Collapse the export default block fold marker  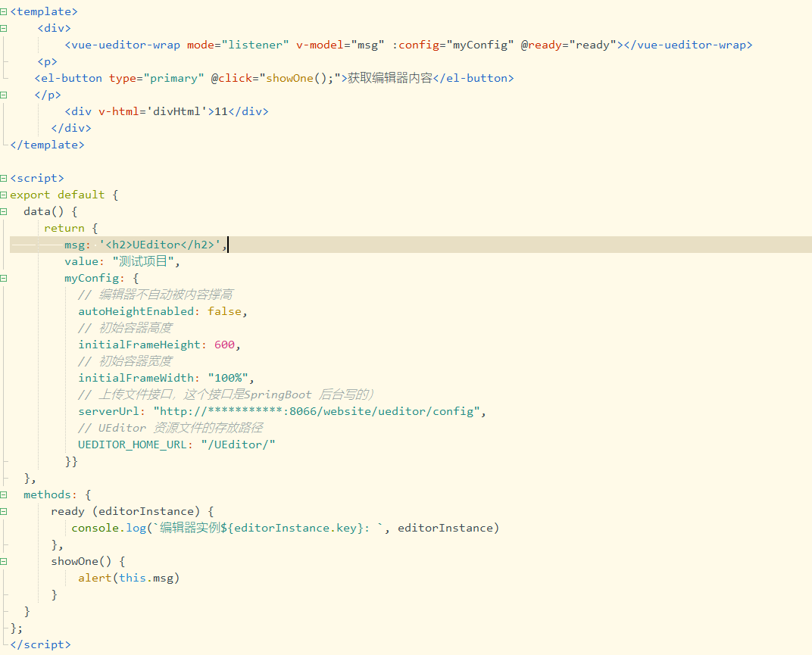click(x=4, y=195)
